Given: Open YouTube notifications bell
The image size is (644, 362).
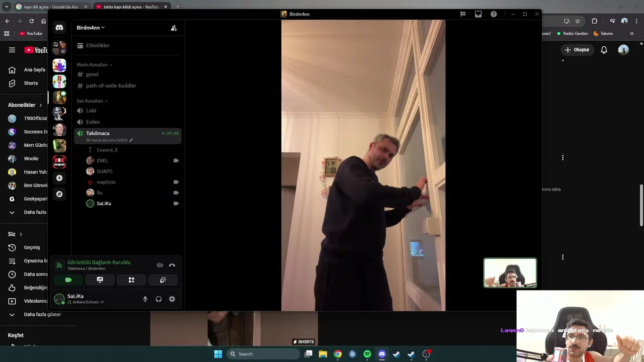Looking at the screenshot, I should [x=604, y=50].
